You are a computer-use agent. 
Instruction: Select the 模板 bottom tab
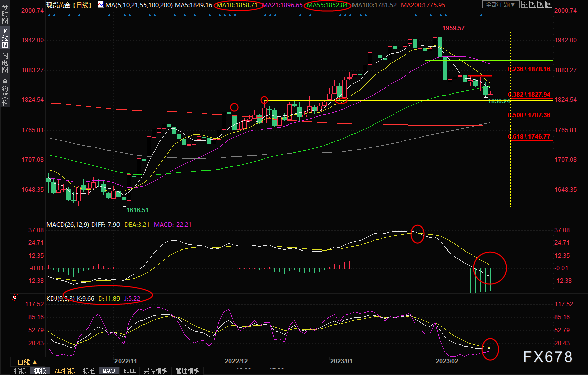pyautogui.click(x=40, y=371)
